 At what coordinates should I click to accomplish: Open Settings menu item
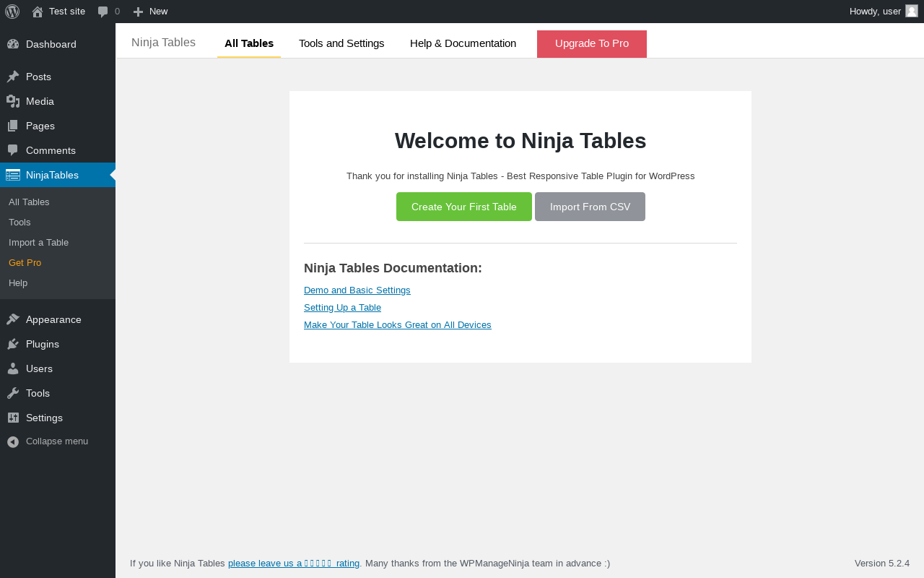[x=58, y=418]
